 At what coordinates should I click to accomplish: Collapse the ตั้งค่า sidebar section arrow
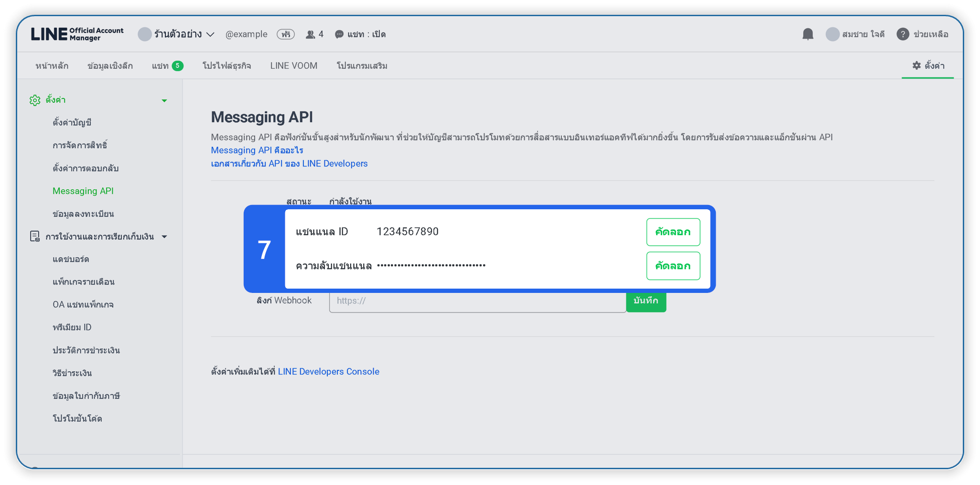coord(164,100)
